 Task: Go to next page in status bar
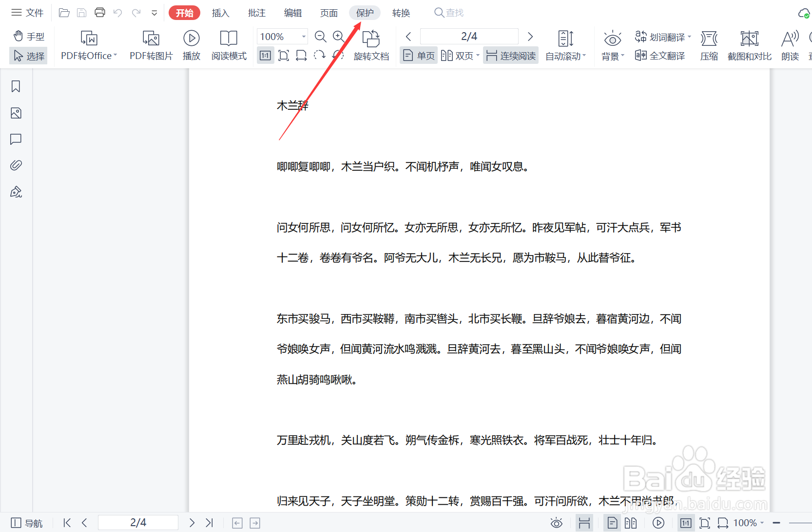[192, 523]
